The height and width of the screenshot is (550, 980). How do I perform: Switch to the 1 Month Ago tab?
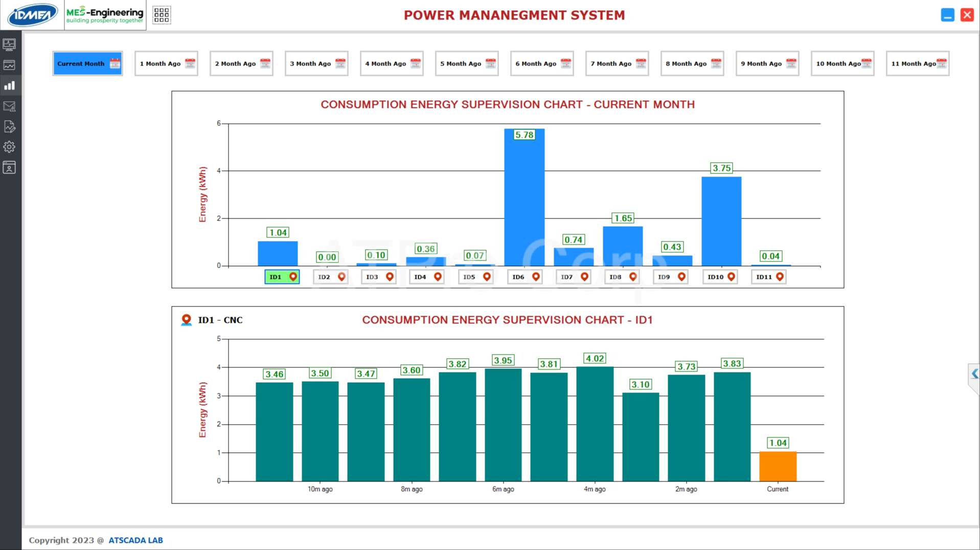pyautogui.click(x=166, y=63)
